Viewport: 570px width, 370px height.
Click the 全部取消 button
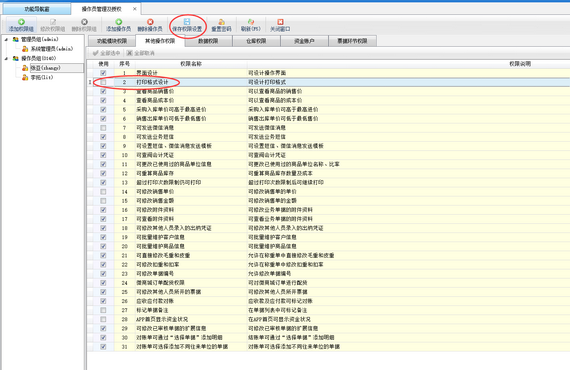pos(140,53)
